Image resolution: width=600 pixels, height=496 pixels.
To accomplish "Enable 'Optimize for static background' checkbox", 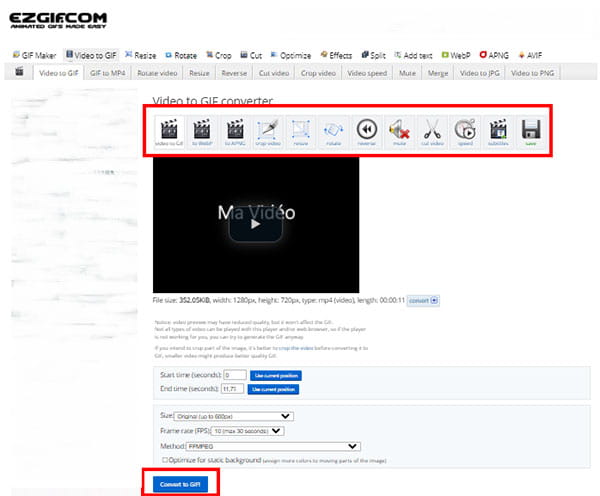I will [165, 459].
